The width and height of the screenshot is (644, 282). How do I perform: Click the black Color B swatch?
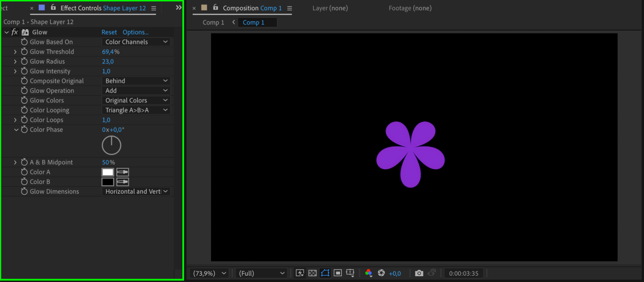108,182
